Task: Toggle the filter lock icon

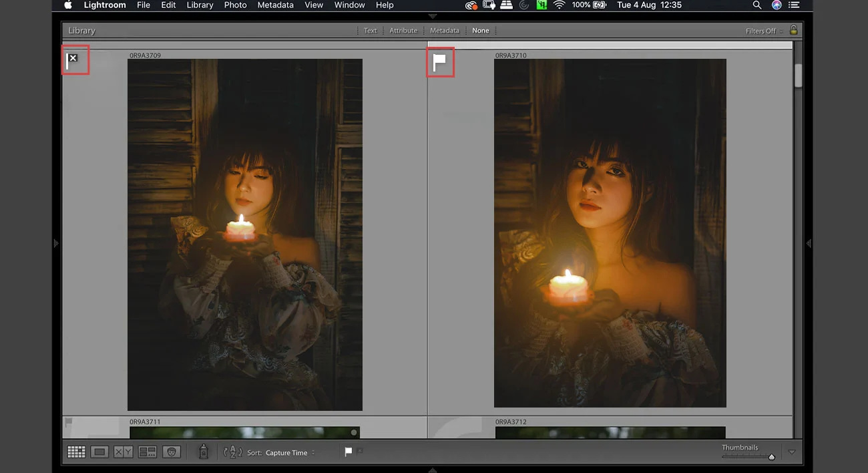Action: click(793, 30)
